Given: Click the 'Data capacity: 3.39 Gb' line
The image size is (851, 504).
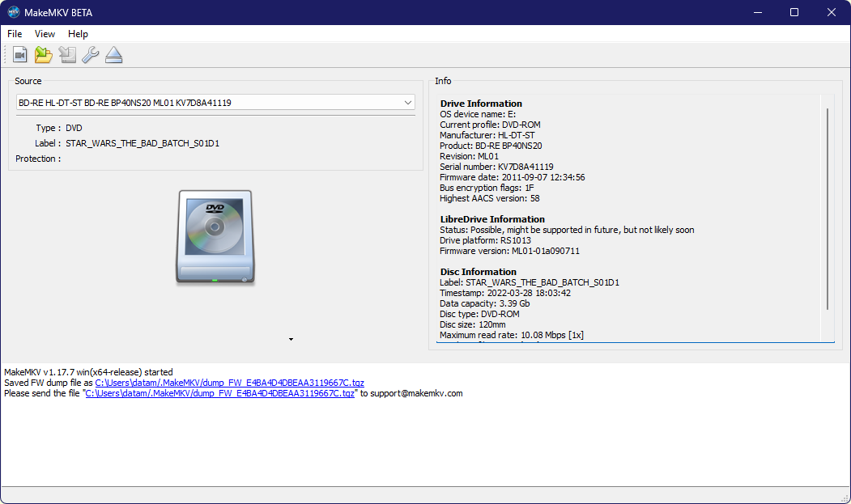Looking at the screenshot, I should [485, 304].
